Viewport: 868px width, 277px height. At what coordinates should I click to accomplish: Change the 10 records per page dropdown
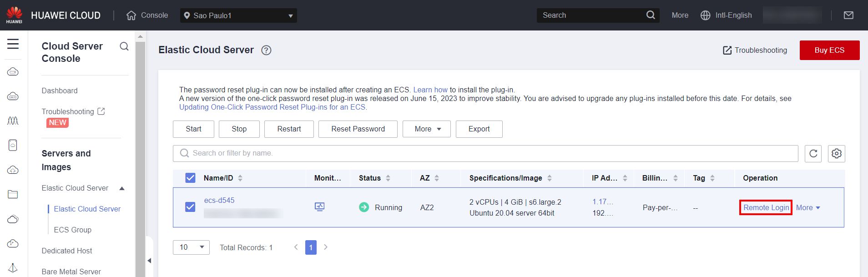coord(191,247)
